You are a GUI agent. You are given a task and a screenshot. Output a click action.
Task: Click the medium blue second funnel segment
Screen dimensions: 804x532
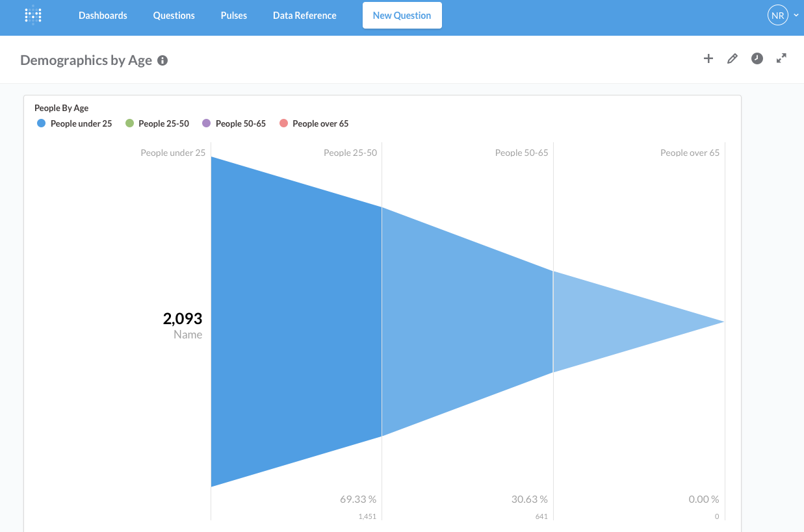pos(467,322)
